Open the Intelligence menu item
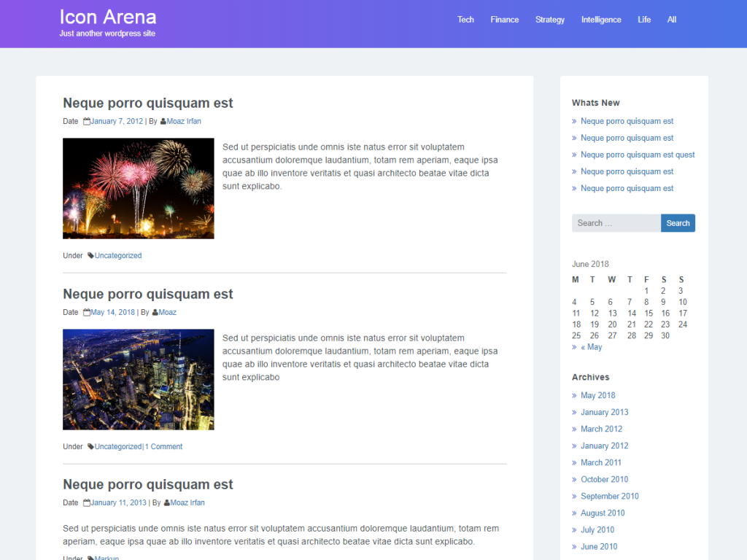Screen dimensions: 747x560 pos(601,20)
